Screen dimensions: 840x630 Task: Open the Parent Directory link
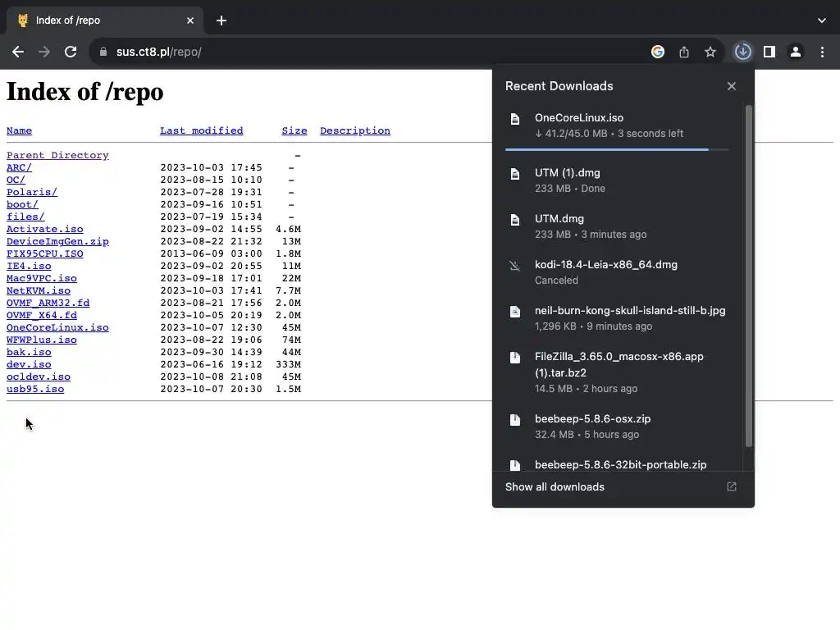57,155
